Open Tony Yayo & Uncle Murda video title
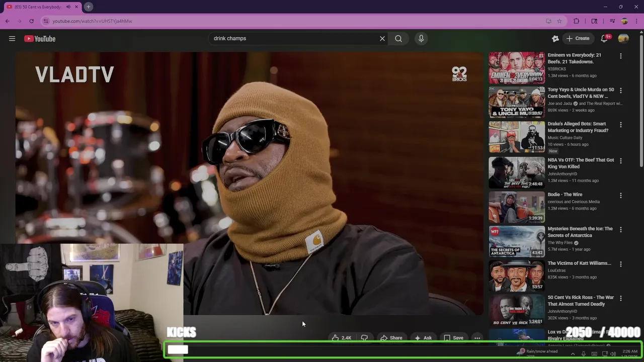644x362 pixels. pos(581,93)
